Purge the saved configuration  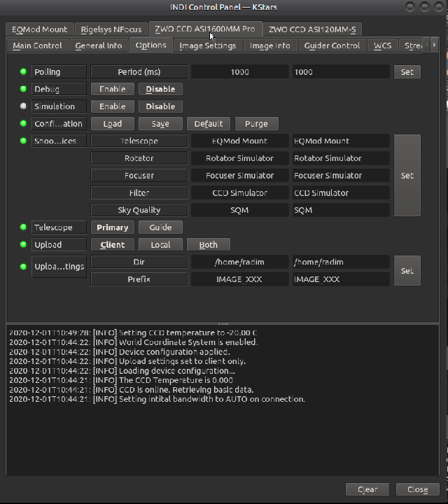[x=256, y=124]
